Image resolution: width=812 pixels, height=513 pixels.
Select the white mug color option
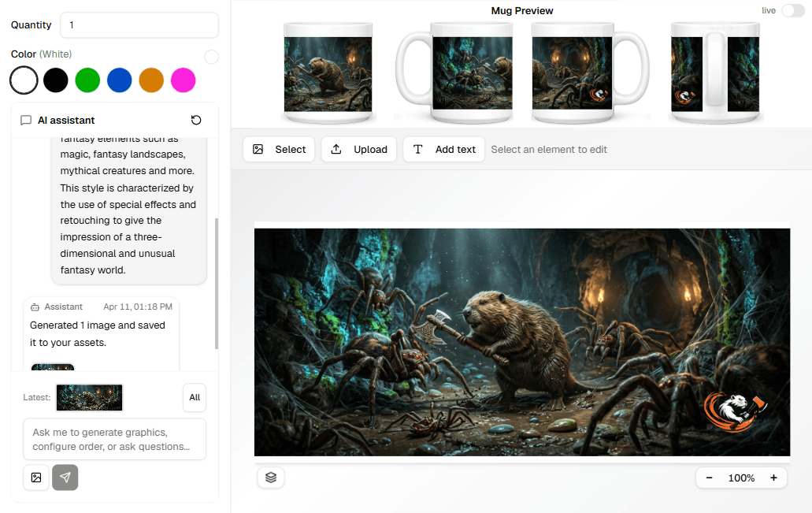(24, 80)
